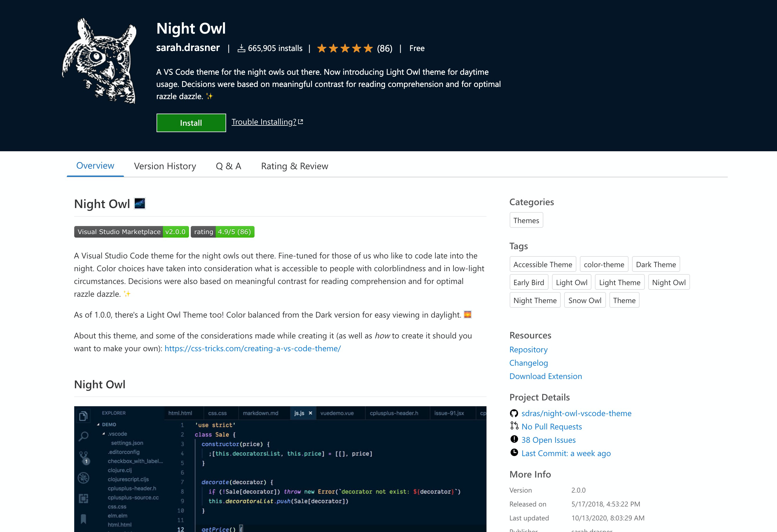Click the install count download icon

pyautogui.click(x=241, y=49)
